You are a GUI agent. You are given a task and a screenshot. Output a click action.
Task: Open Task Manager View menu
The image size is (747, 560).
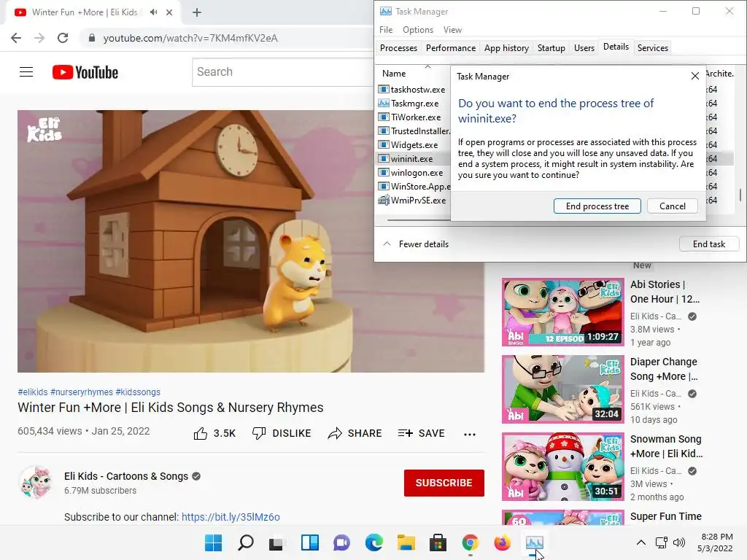[452, 30]
